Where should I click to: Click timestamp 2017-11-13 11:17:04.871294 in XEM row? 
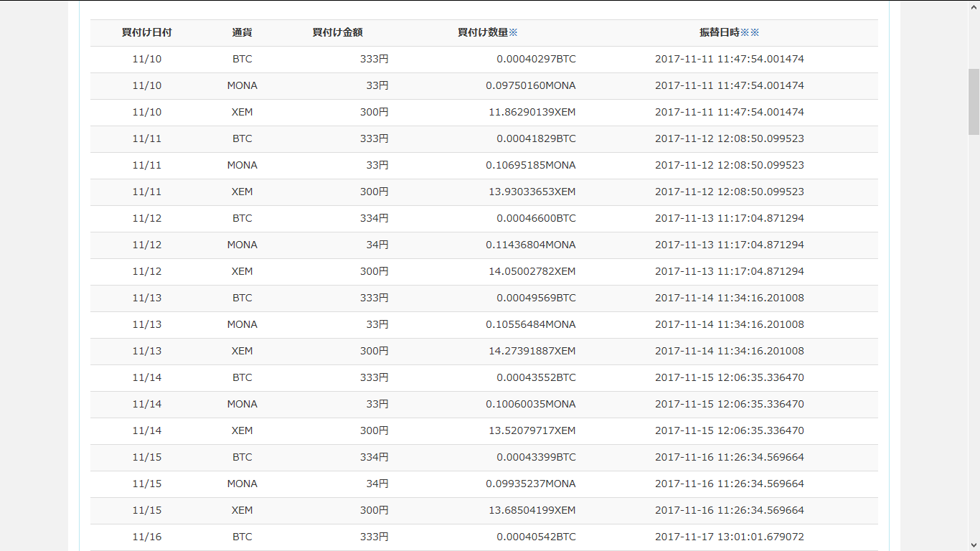tap(730, 271)
